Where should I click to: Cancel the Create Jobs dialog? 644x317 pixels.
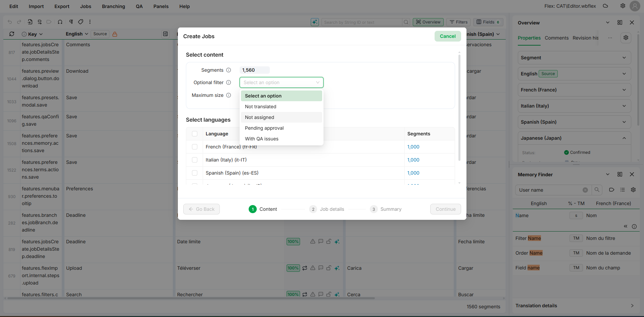pos(447,36)
